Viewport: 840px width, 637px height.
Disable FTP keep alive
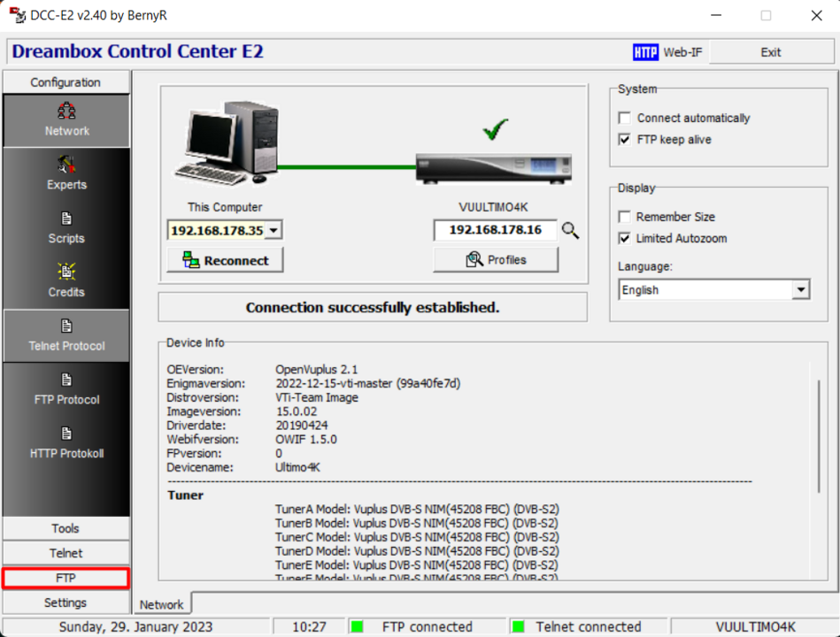click(x=625, y=137)
